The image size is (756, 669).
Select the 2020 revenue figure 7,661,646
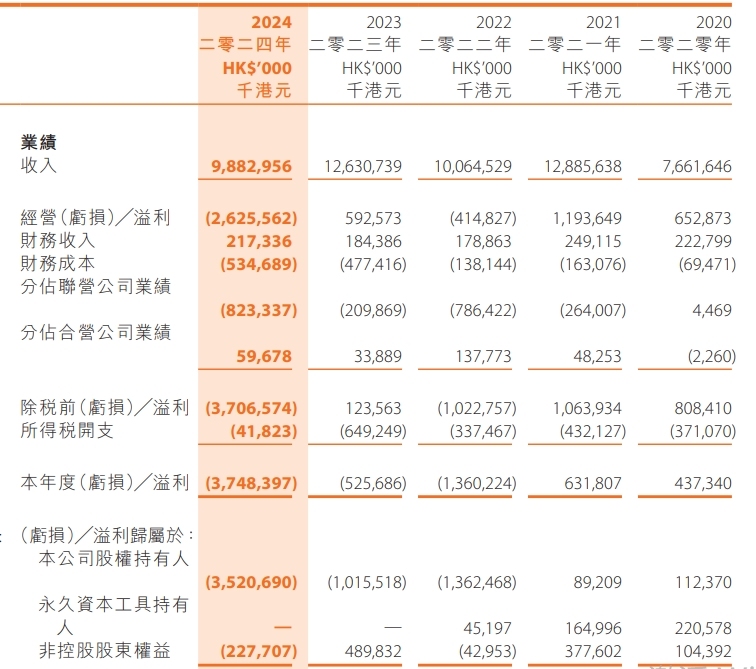(x=697, y=166)
